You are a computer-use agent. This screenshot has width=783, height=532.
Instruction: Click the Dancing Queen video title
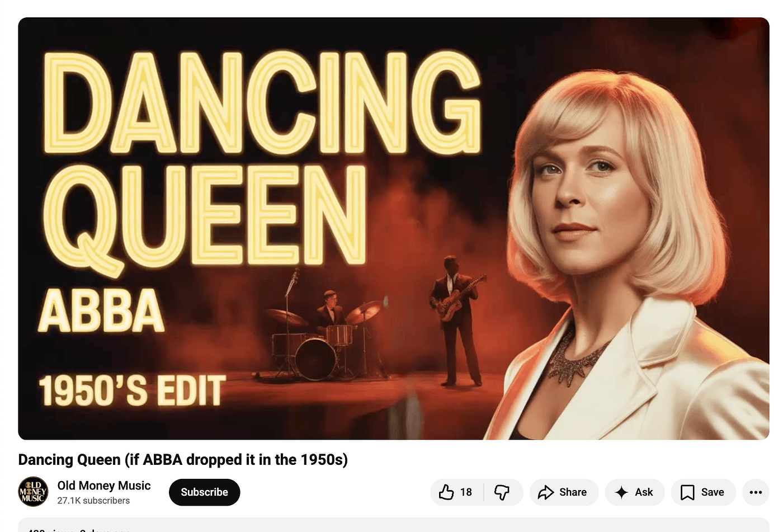click(183, 459)
